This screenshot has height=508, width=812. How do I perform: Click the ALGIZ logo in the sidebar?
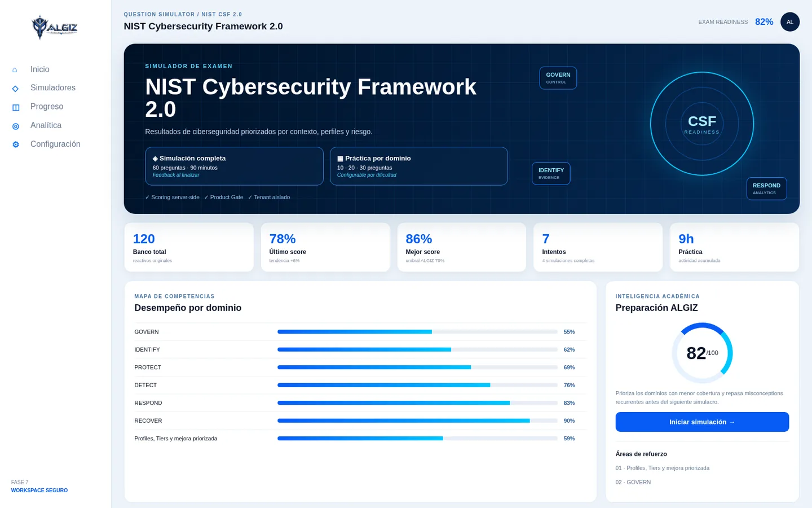tap(55, 27)
